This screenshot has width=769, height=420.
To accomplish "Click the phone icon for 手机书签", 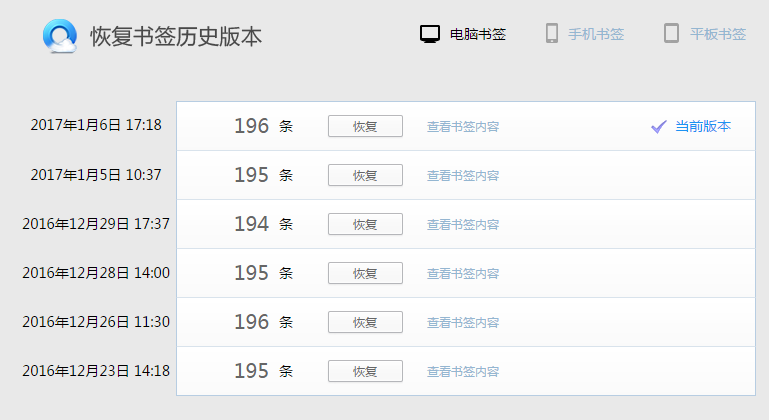I will (x=552, y=33).
